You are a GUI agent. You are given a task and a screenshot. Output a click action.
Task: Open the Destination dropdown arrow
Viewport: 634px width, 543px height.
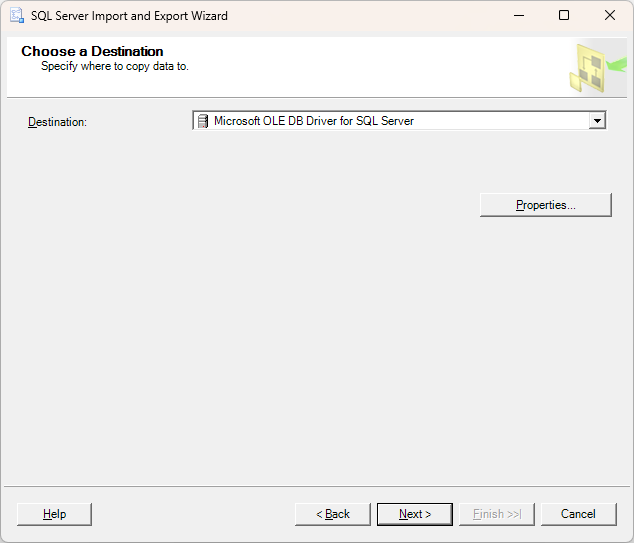coord(597,121)
